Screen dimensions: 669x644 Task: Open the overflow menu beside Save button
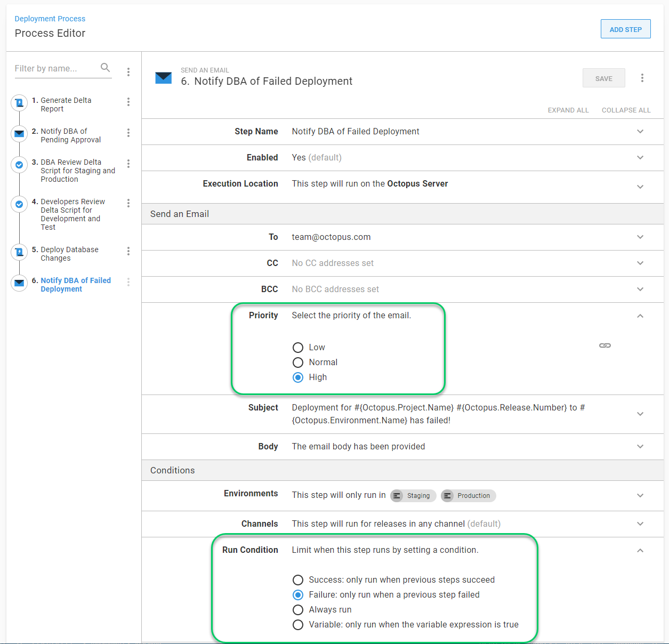tap(642, 78)
